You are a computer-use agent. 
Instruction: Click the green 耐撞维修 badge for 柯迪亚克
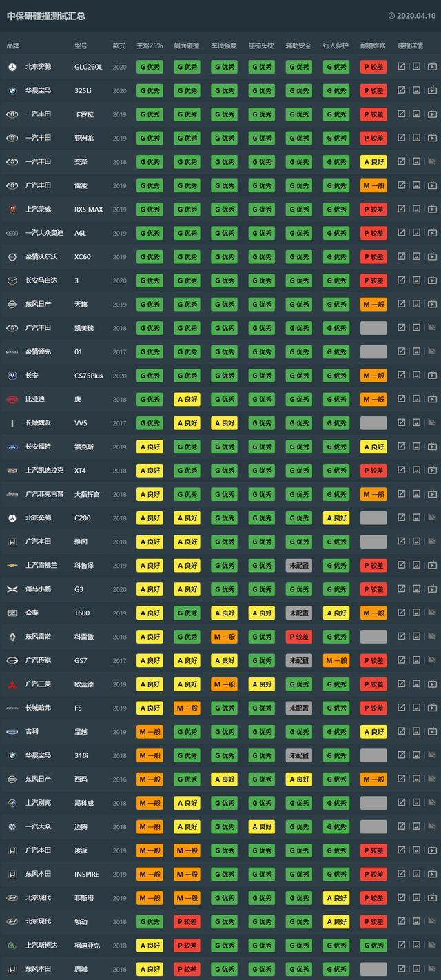[373, 946]
